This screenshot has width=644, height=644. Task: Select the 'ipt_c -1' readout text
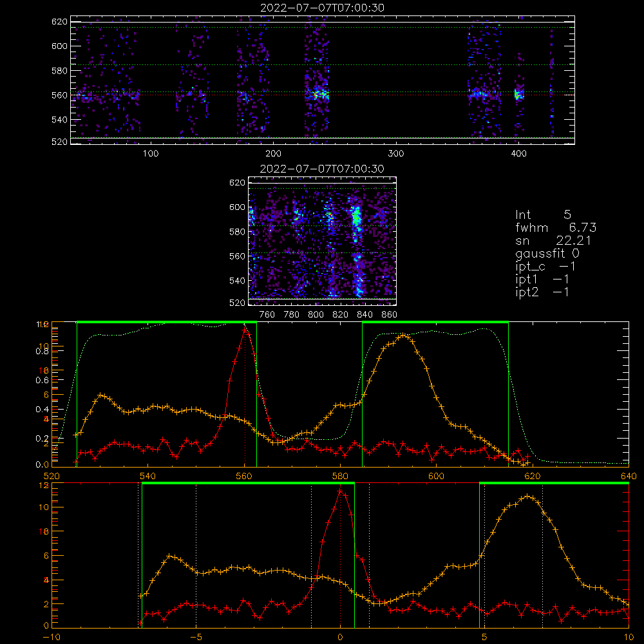tap(545, 267)
